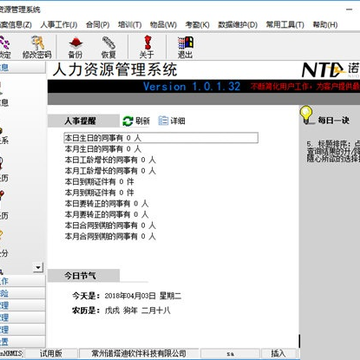Viewport: 360px width, 360px height.
Task: Click the 退出 exit toolbar icon
Action: pos(185,47)
